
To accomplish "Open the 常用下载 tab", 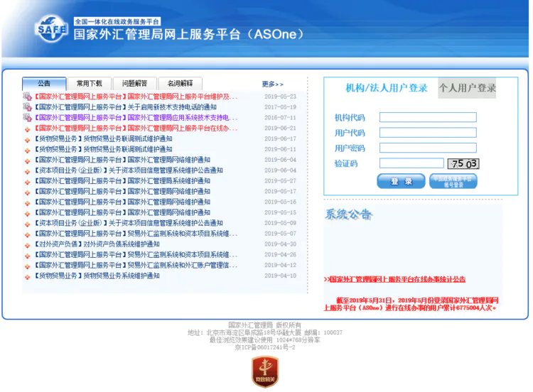I will tap(90, 84).
